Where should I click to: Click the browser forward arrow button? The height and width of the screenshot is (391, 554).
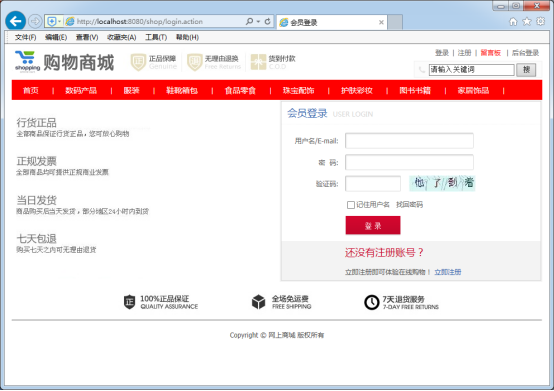35,22
